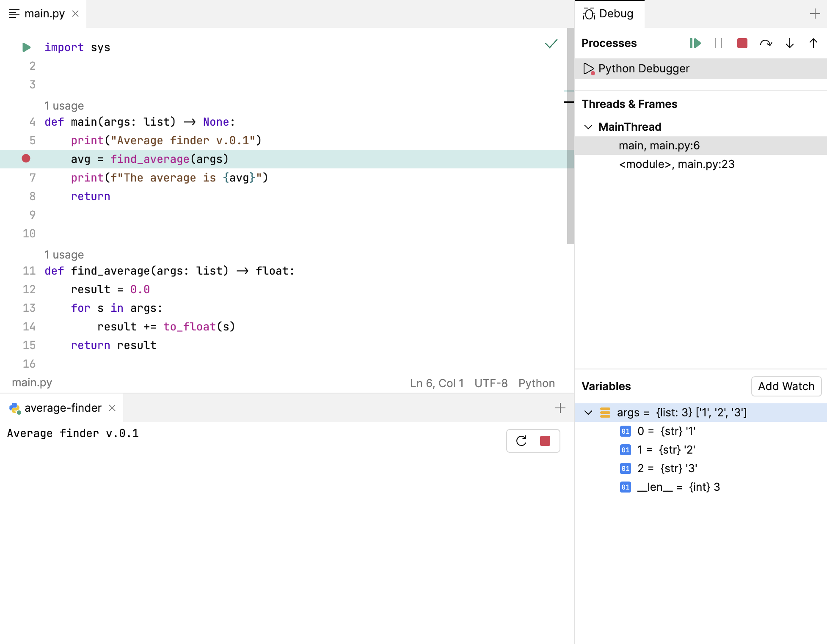
Task: Select the module frame at main.py:23
Action: [x=677, y=164]
